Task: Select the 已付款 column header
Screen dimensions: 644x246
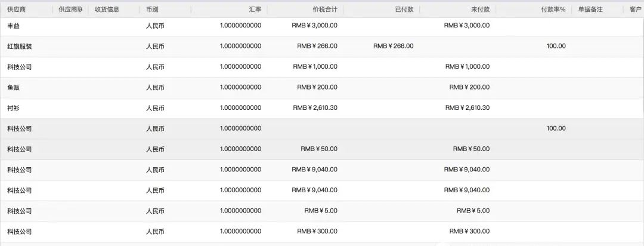Action: point(404,10)
